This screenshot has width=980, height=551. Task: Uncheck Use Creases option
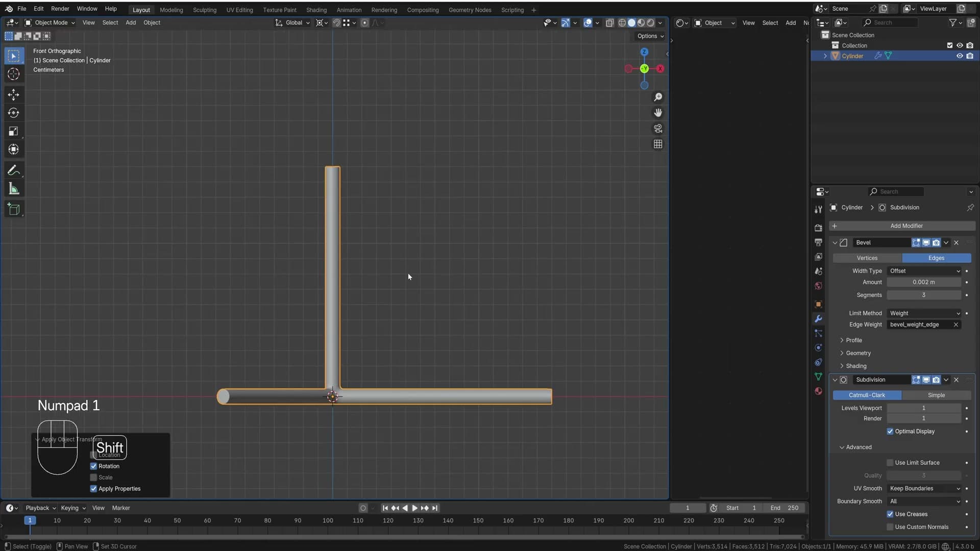click(890, 514)
